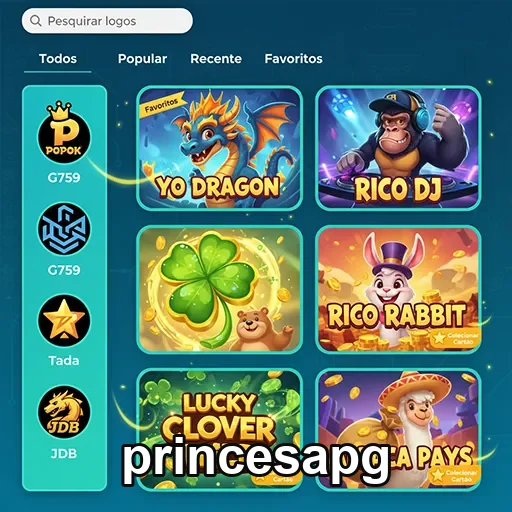Tap the star badge on the llama game
The width and height of the screenshot is (512, 512).
click(437, 475)
